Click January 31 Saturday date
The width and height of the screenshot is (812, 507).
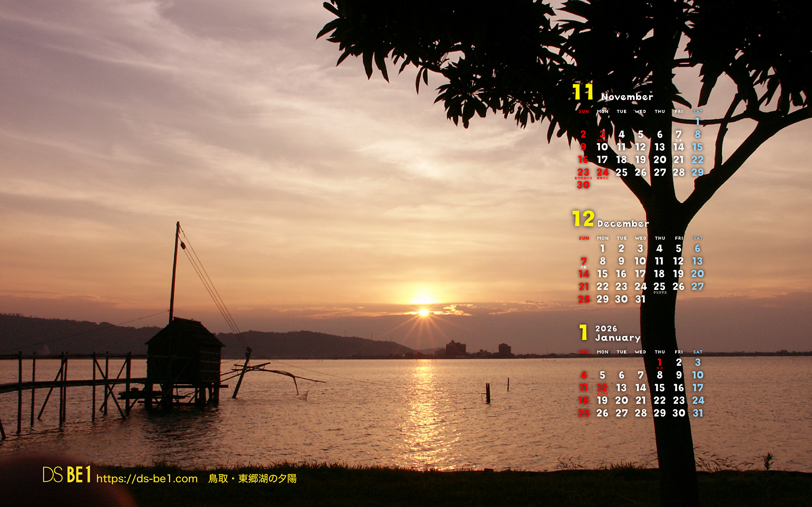coord(698,413)
